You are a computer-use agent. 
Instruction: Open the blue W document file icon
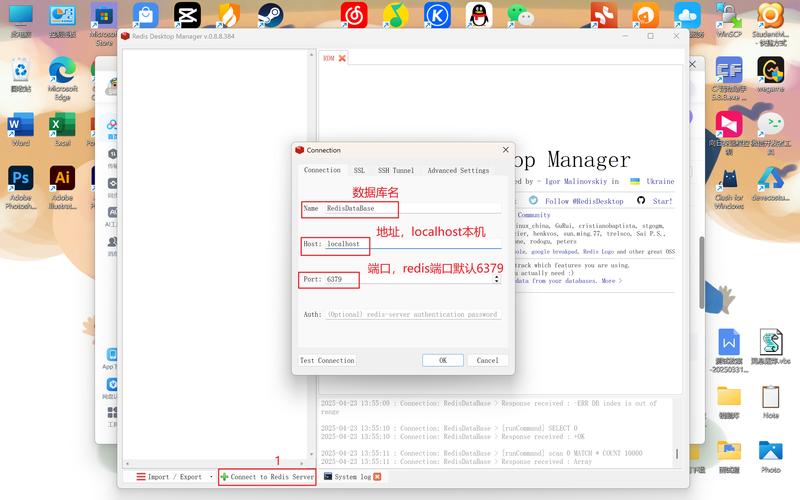click(x=729, y=351)
